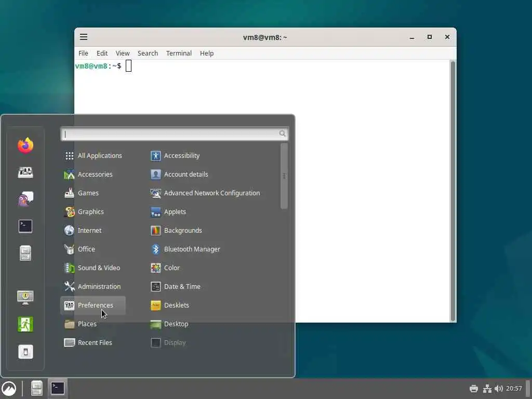Launch Firefox from menu favorites
The width and height of the screenshot is (532, 399).
click(25, 145)
